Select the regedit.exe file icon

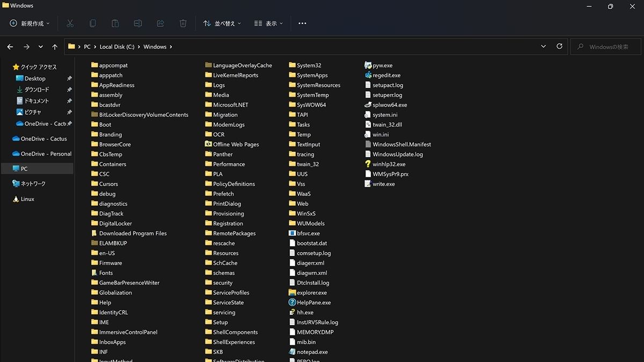coord(368,75)
